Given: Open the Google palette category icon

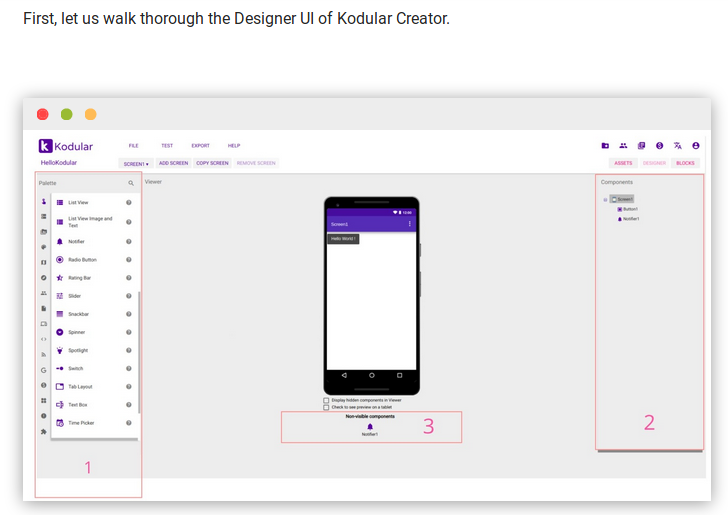Looking at the screenshot, I should click(44, 370).
